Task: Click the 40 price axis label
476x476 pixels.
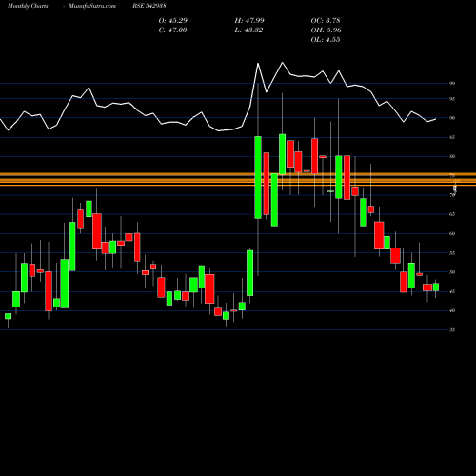Action: [x=452, y=310]
